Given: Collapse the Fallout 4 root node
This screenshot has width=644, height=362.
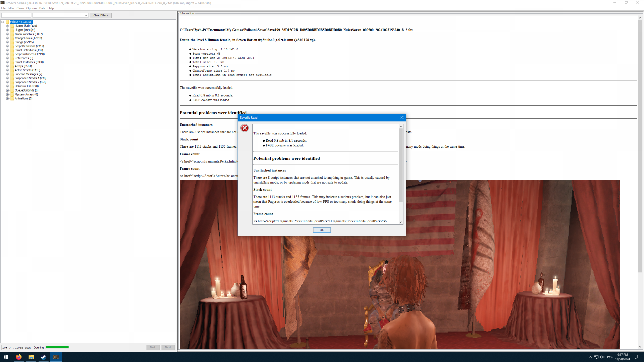Looking at the screenshot, I should 3,22.
